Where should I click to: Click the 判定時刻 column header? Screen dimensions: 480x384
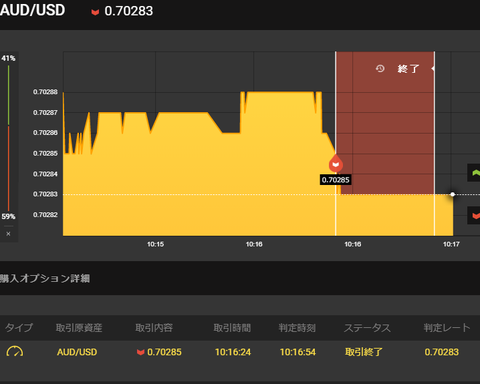click(x=297, y=328)
